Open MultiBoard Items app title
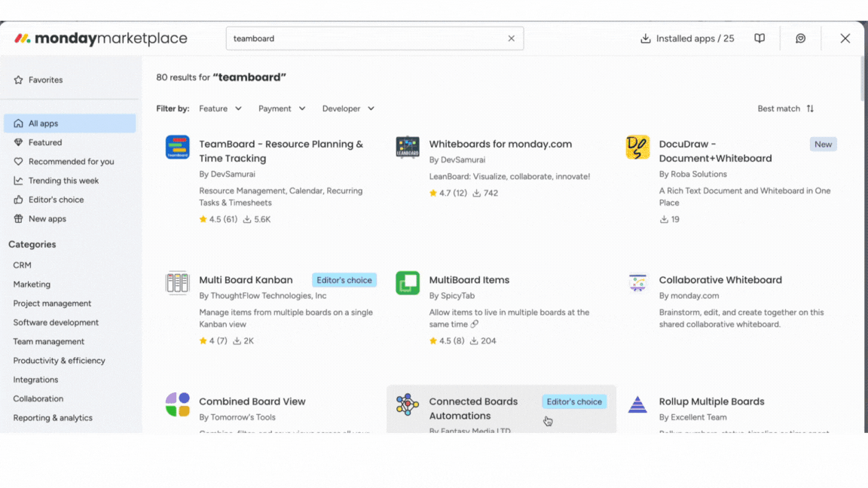868x488 pixels. click(469, 280)
